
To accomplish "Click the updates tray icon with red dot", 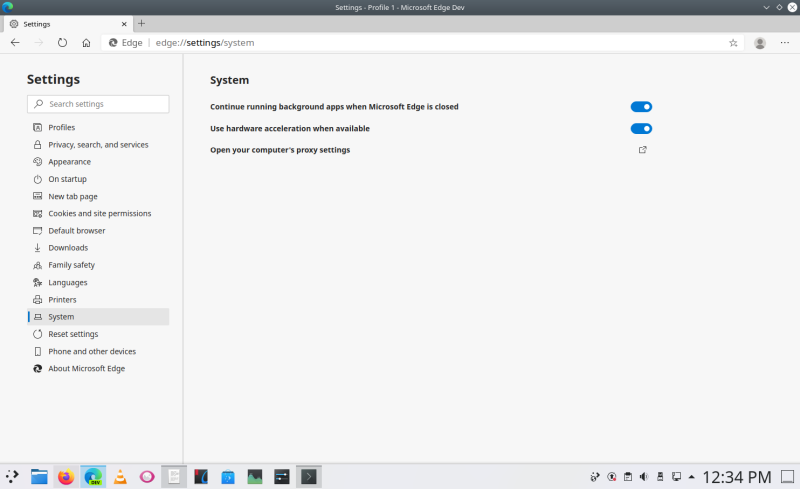I will click(611, 477).
